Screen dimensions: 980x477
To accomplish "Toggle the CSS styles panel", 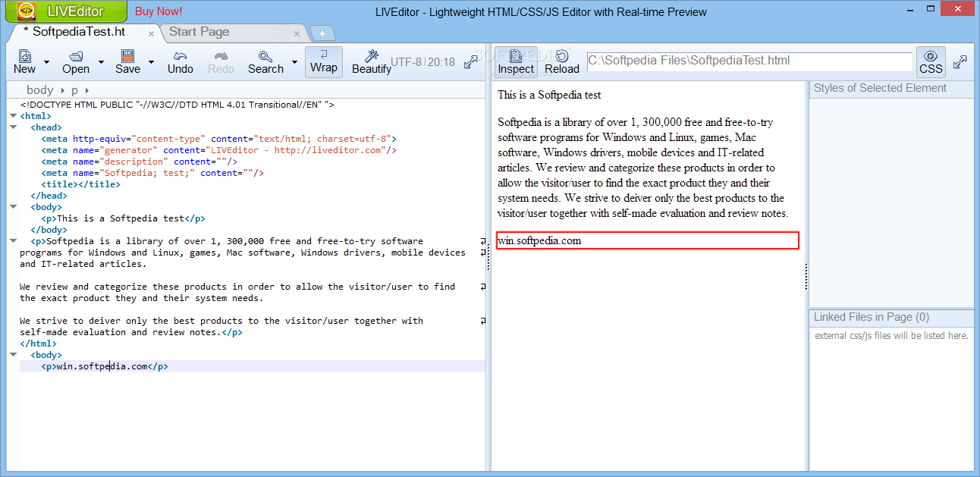I will pos(931,62).
